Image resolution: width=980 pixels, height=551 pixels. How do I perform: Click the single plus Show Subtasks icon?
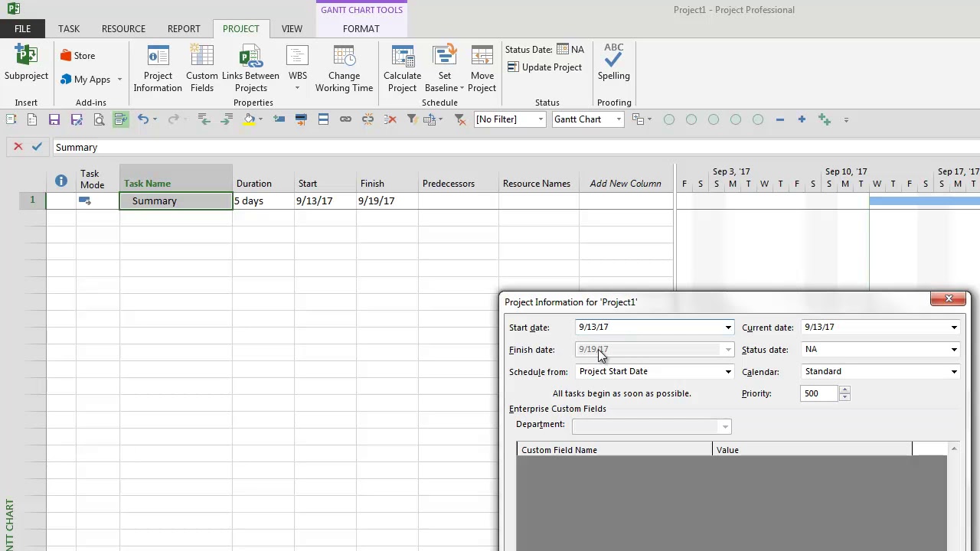(802, 119)
